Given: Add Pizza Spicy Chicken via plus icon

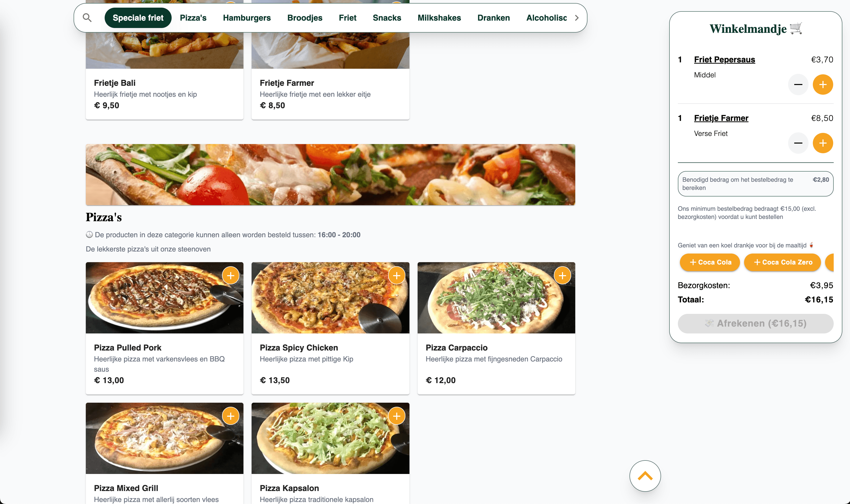Looking at the screenshot, I should (x=396, y=275).
